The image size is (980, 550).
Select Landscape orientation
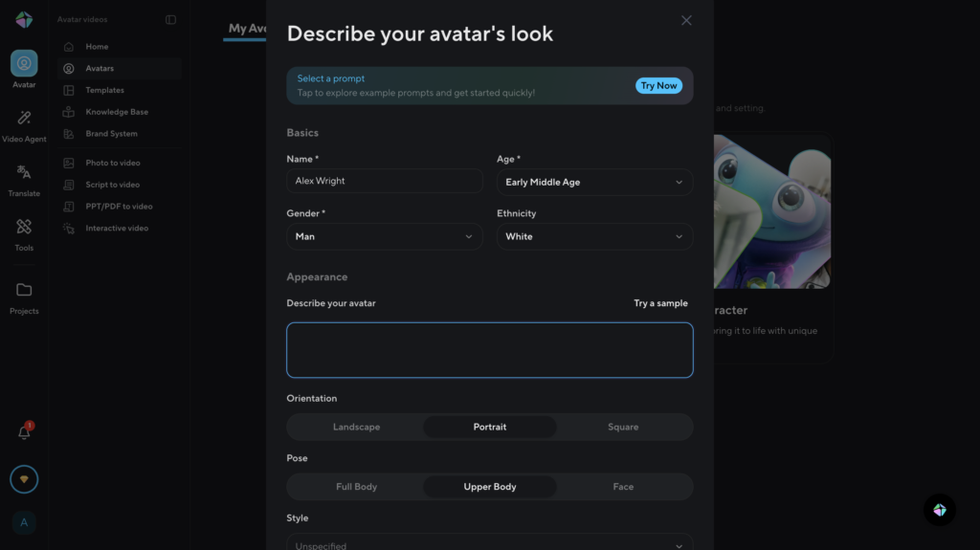(356, 427)
